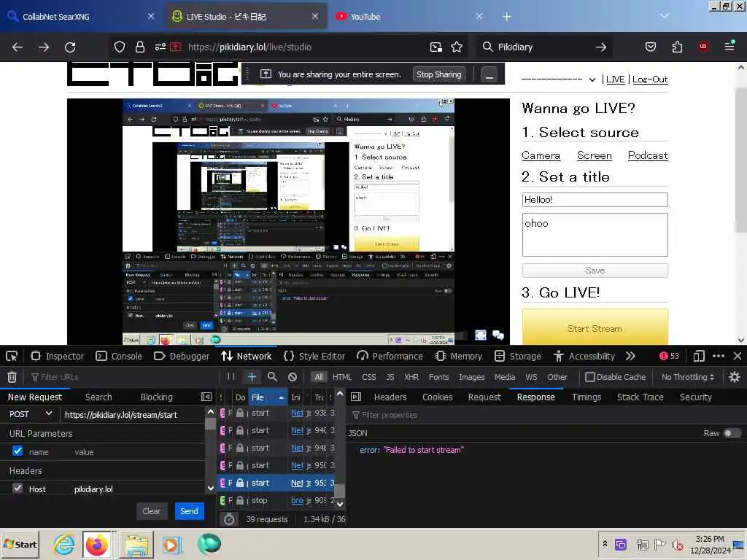The height and width of the screenshot is (560, 747).
Task: Click the performance stopwatch icon by 39 requests
Action: (x=229, y=519)
